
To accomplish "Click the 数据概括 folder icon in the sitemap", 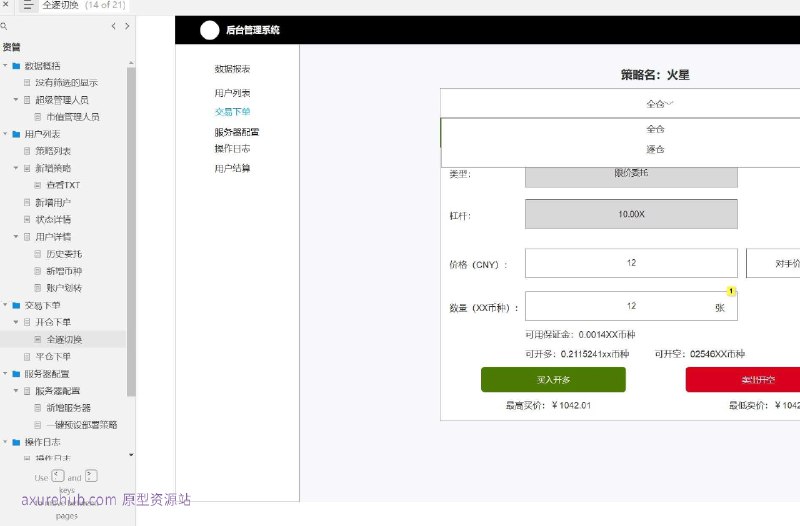I will point(16,66).
